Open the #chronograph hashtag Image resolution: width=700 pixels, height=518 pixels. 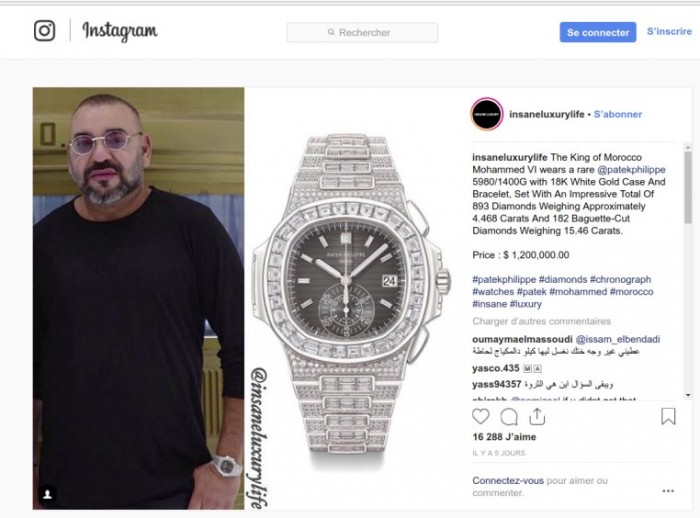tap(620, 280)
